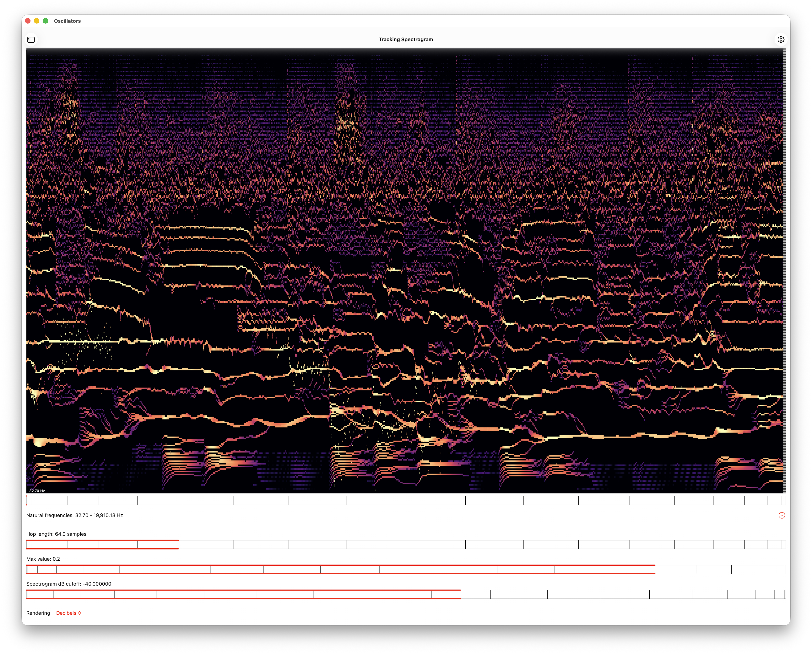Maximize the Oscillators window with green button
This screenshot has width=812, height=654.
point(46,21)
